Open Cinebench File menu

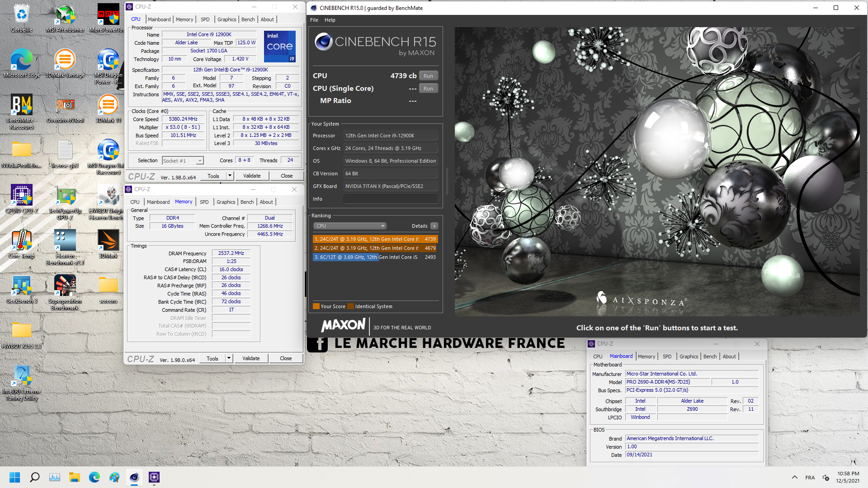[314, 20]
